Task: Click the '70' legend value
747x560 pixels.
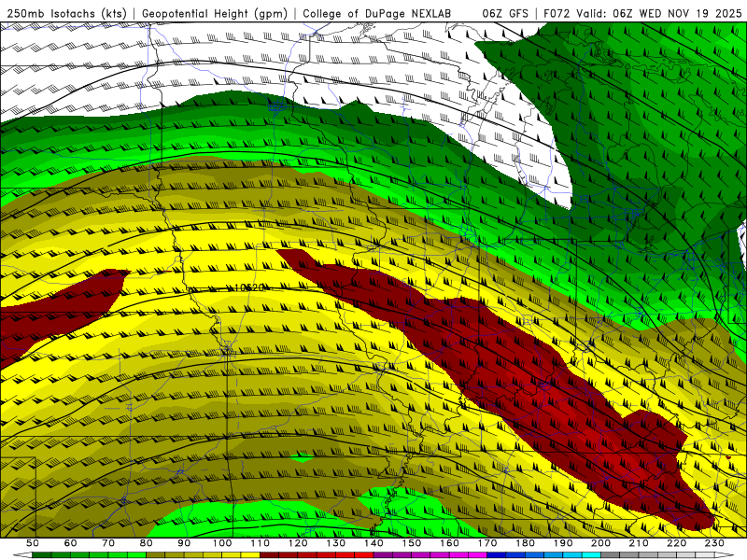Action: (108, 543)
